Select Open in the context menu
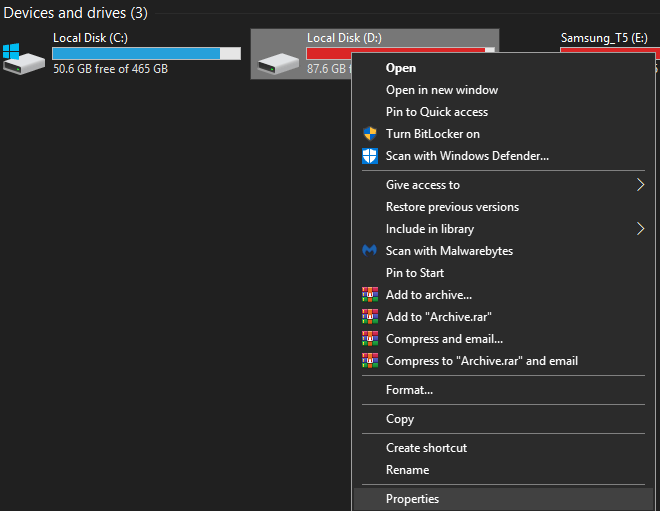The height and width of the screenshot is (511, 660). click(401, 68)
